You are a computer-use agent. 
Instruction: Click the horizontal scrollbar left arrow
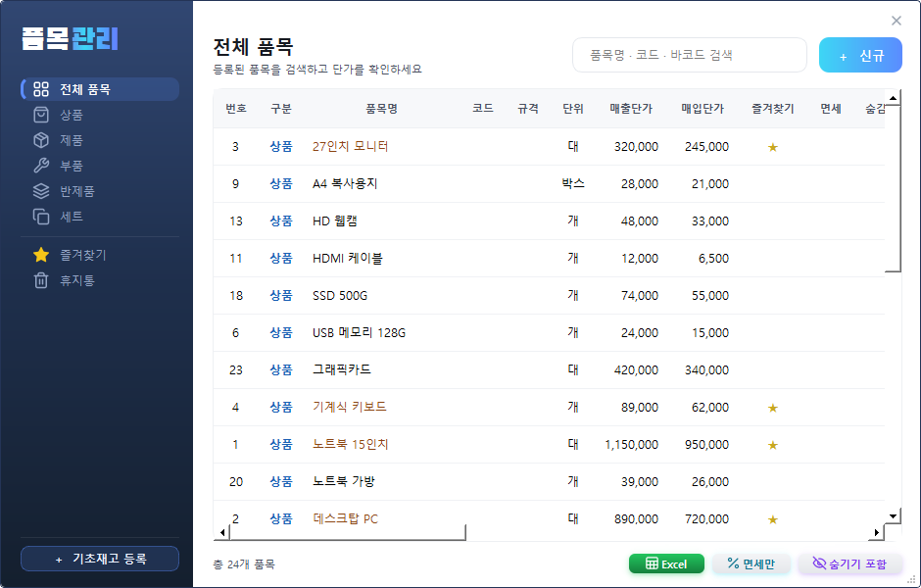coord(222,533)
